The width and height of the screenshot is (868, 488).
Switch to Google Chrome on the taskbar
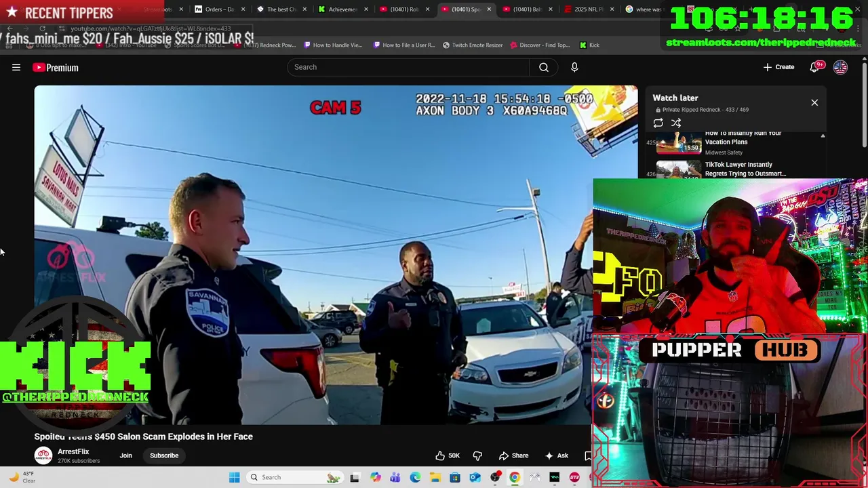pos(515,477)
